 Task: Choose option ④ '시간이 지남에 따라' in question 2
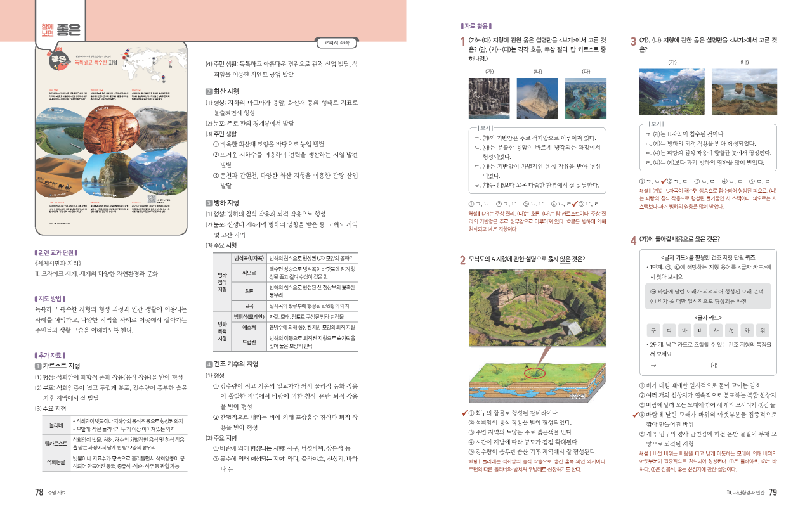coord(520,441)
